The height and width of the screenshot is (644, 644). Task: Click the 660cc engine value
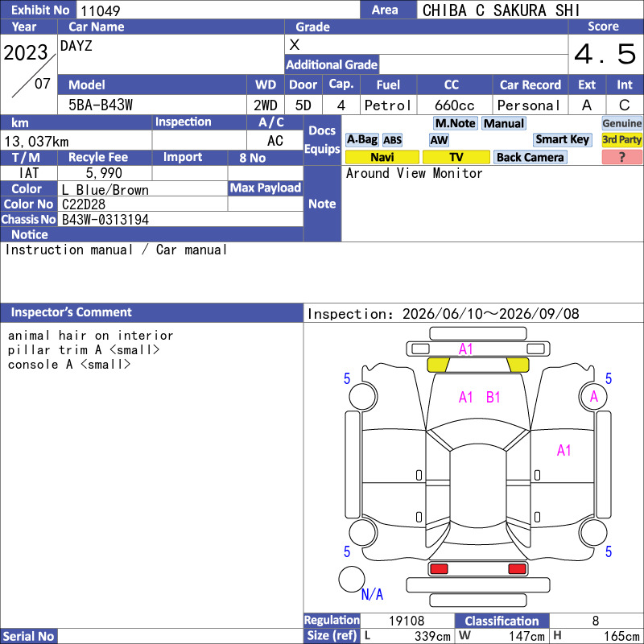[455, 105]
